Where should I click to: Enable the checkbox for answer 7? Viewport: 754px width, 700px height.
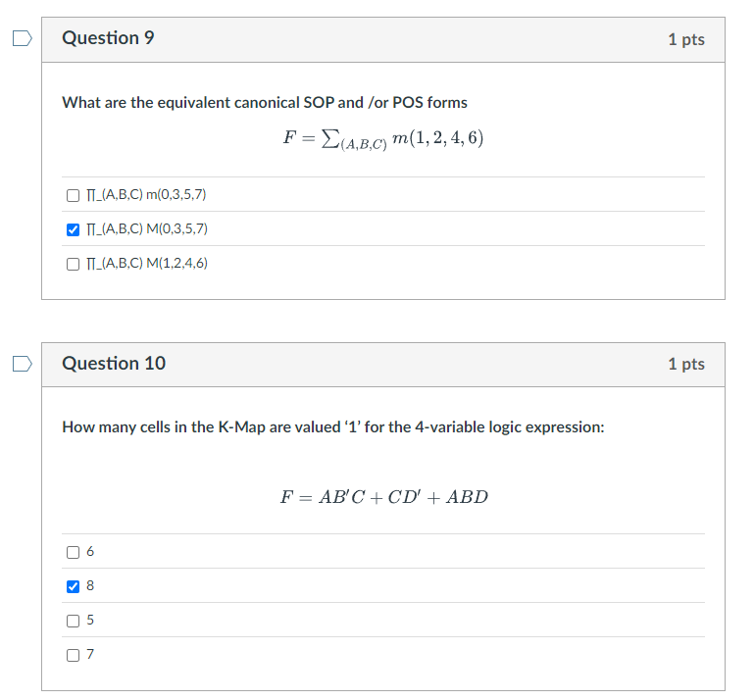pos(74,655)
